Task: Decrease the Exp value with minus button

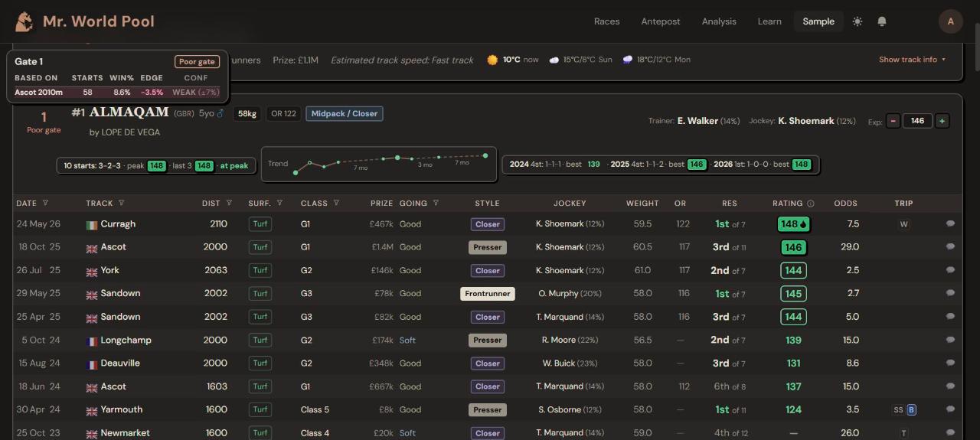Action: [x=893, y=121]
